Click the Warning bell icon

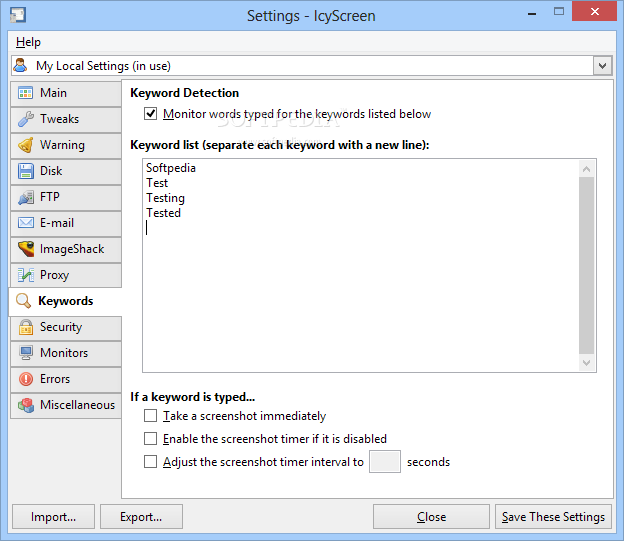25,145
